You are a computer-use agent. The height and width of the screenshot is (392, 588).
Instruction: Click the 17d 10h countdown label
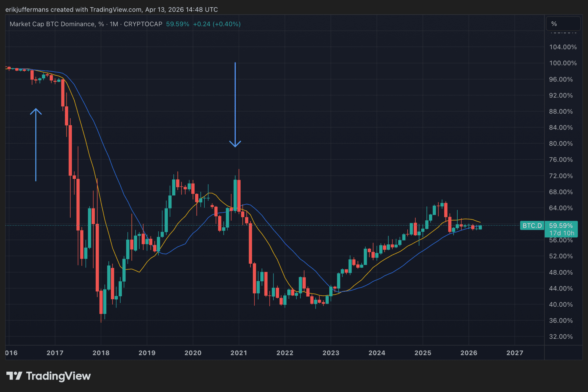(561, 233)
